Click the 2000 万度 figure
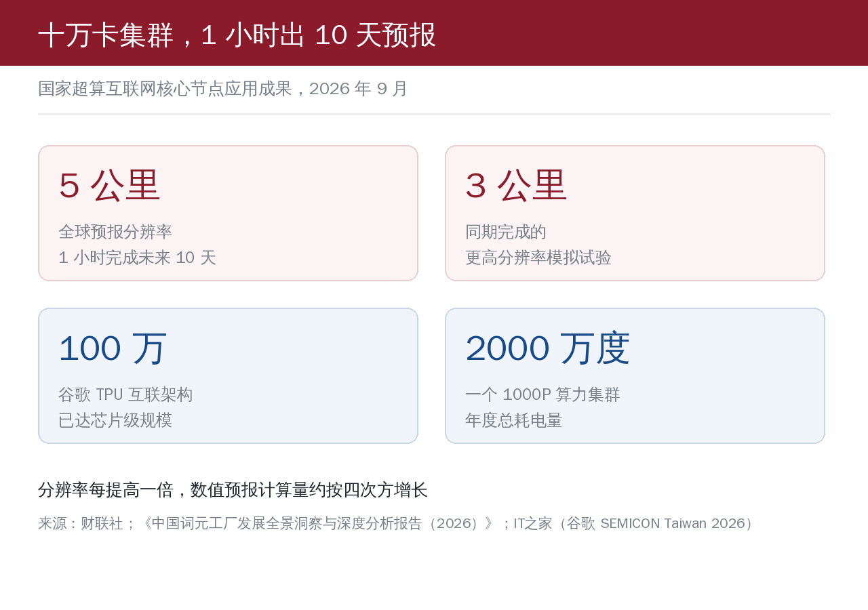This screenshot has width=868, height=610. click(548, 348)
